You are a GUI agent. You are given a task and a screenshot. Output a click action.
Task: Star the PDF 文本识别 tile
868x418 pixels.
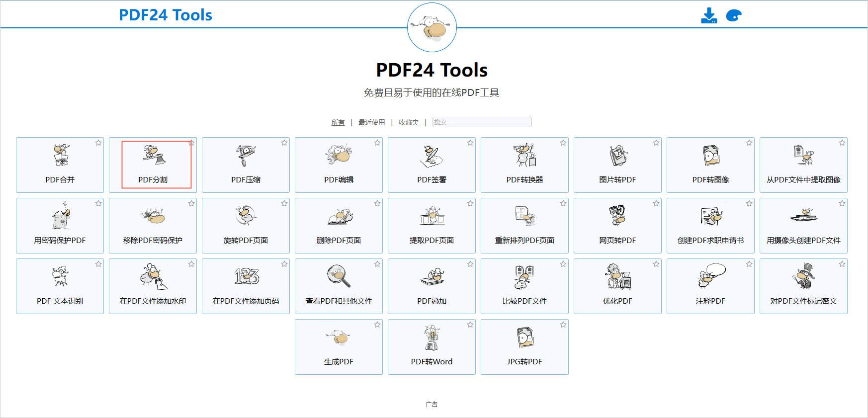coord(98,264)
